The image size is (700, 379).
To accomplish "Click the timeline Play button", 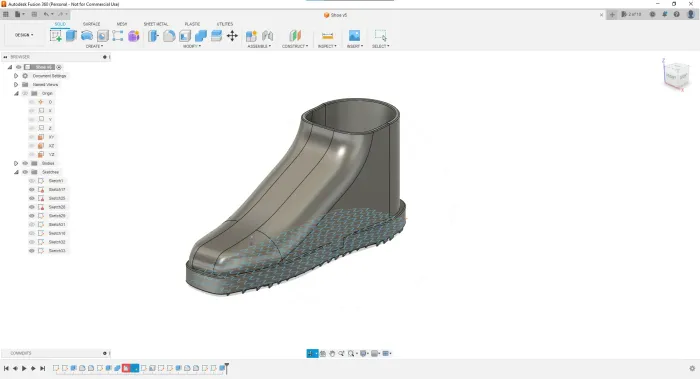I will pos(24,368).
